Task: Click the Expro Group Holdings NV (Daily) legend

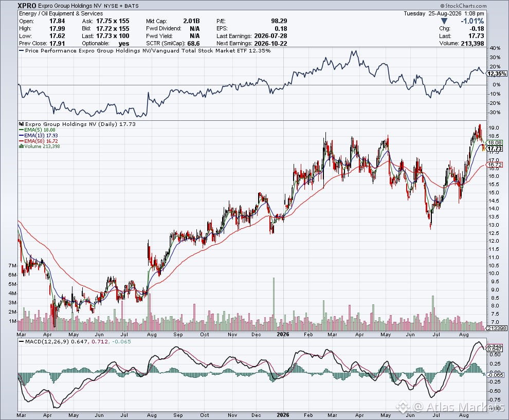Action: click(x=78, y=124)
